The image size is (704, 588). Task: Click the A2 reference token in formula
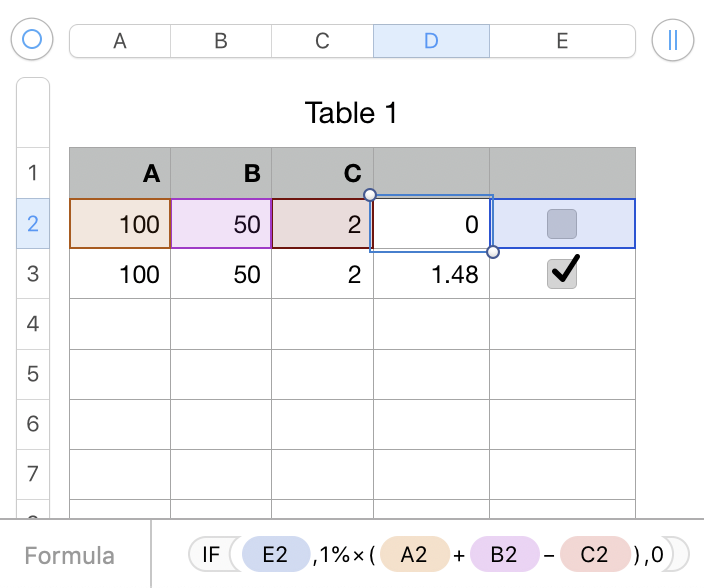coord(413,554)
